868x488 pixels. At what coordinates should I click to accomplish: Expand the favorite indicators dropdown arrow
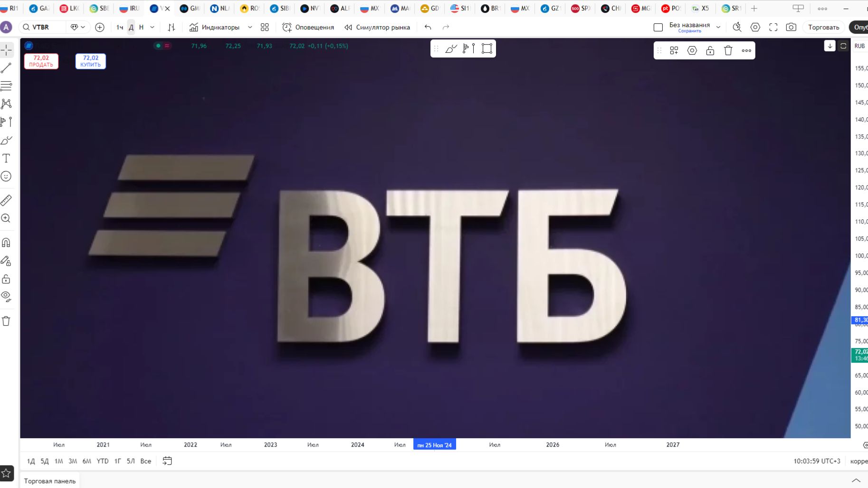250,27
